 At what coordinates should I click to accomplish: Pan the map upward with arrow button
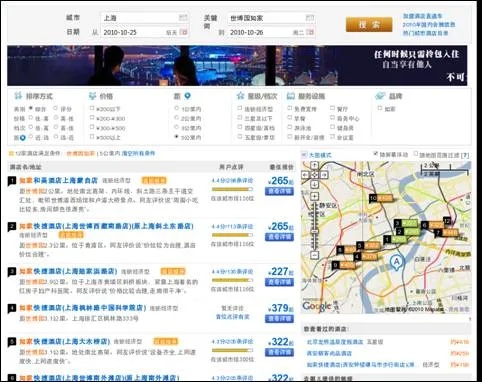[314, 165]
